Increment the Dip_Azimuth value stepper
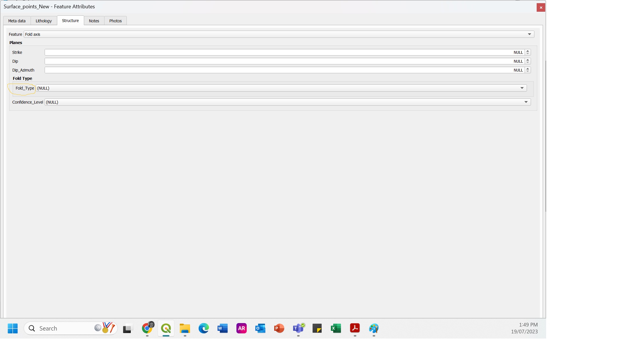 tap(527, 69)
